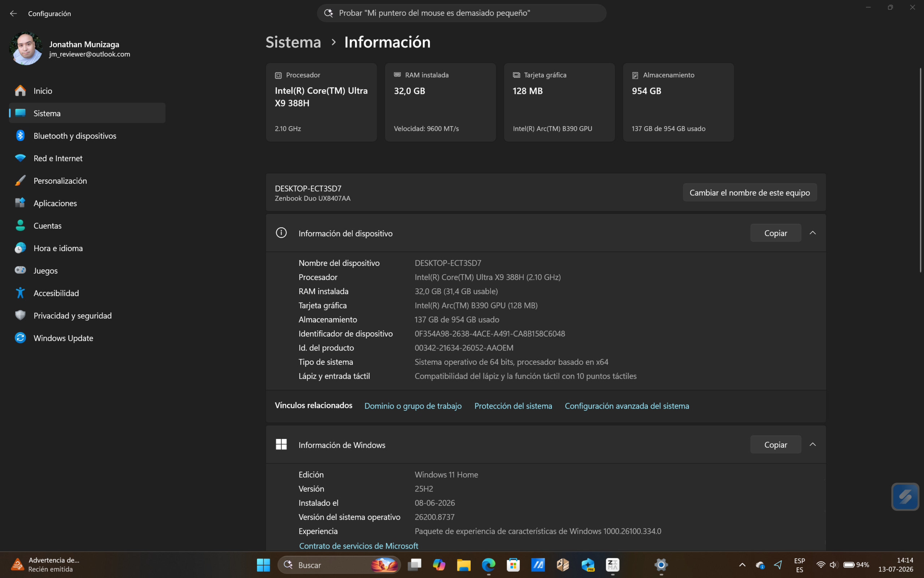Viewport: 924px width, 578px height.
Task: Open the blue PRE-badged app on taskbar
Action: [588, 565]
